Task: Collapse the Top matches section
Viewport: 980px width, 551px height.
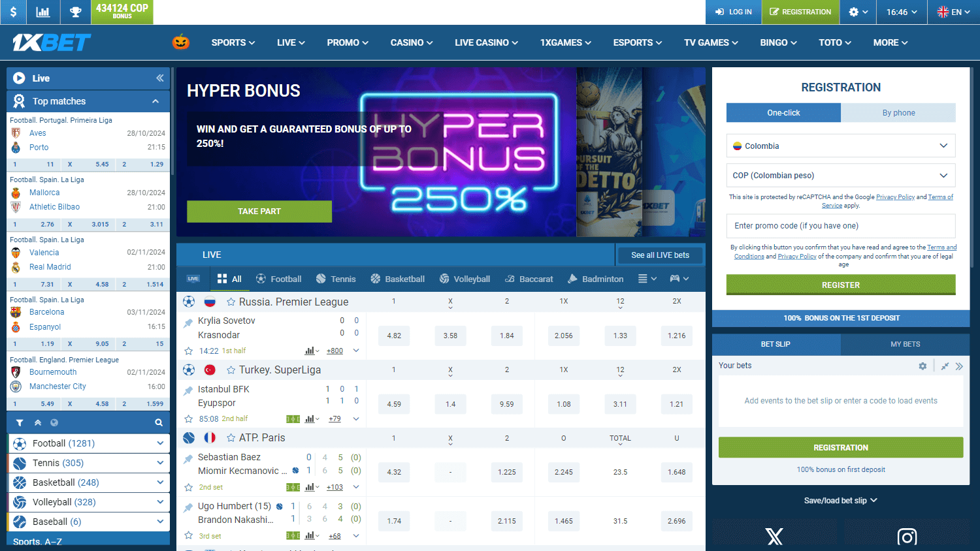Action: click(155, 101)
